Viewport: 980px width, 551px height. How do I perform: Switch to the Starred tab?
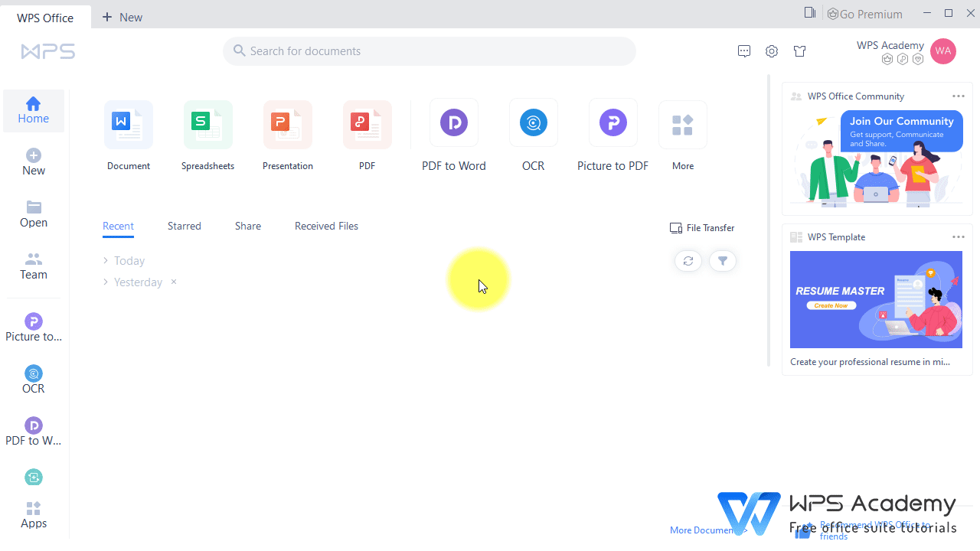tap(185, 227)
